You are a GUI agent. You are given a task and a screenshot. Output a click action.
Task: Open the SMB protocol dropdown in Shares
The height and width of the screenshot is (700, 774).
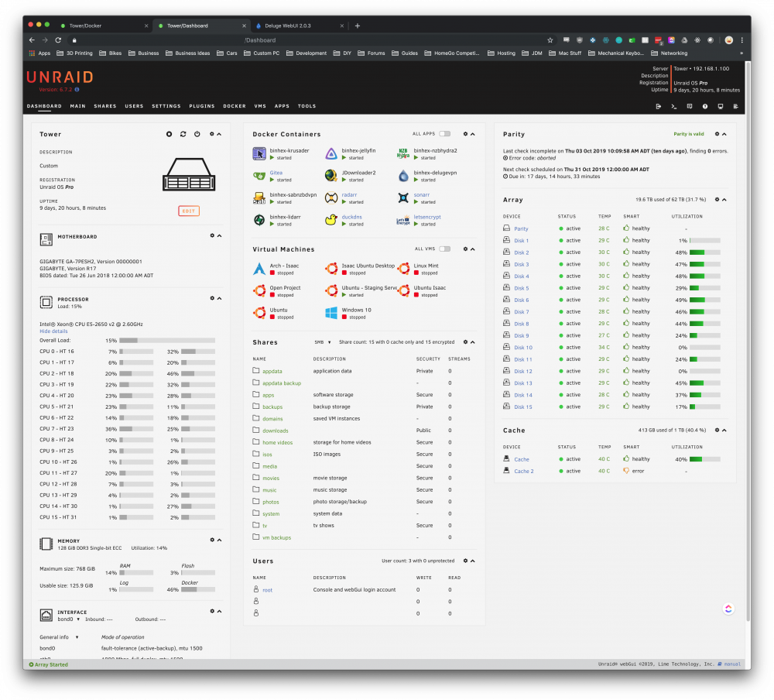pos(323,341)
